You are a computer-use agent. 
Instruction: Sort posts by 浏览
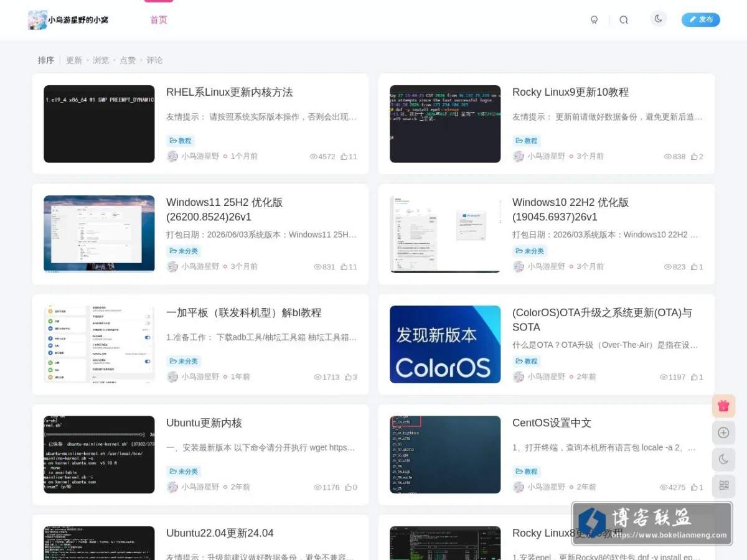point(101,60)
